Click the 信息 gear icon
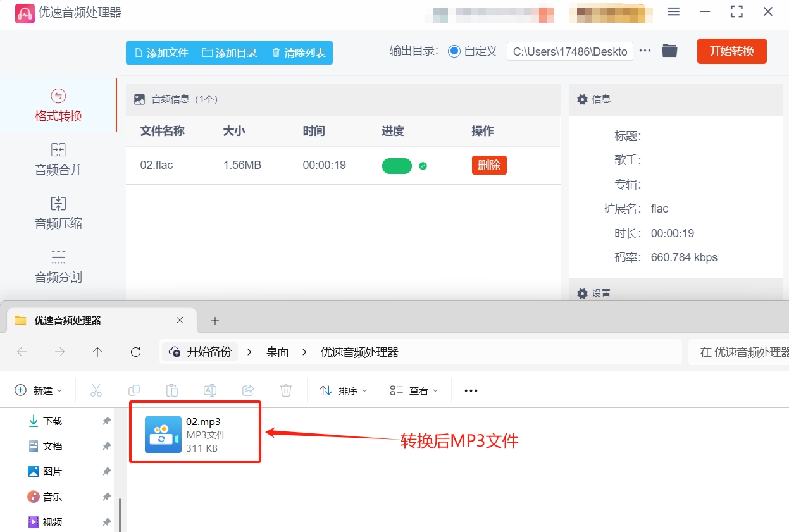789x532 pixels. click(x=583, y=99)
